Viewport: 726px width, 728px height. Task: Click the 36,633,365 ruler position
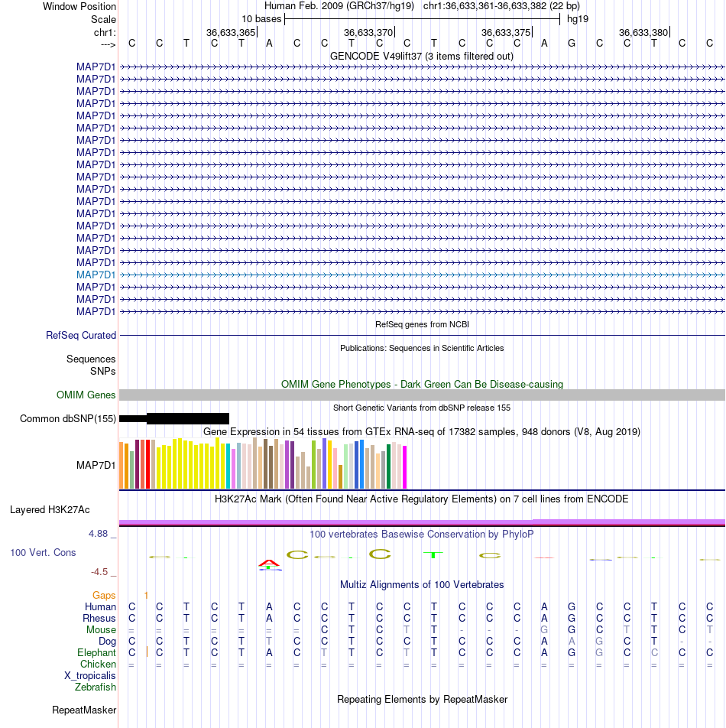click(231, 32)
